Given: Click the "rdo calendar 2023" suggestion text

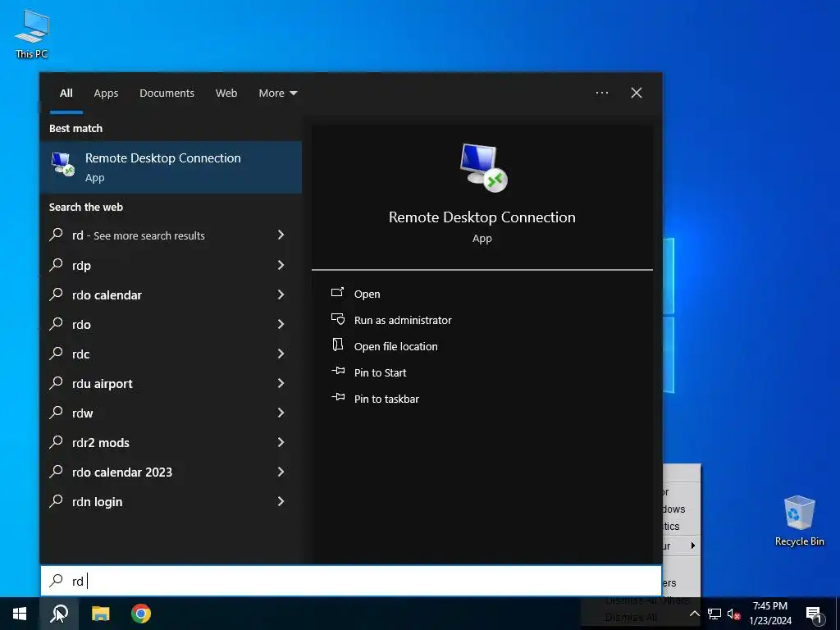Looking at the screenshot, I should (122, 472).
